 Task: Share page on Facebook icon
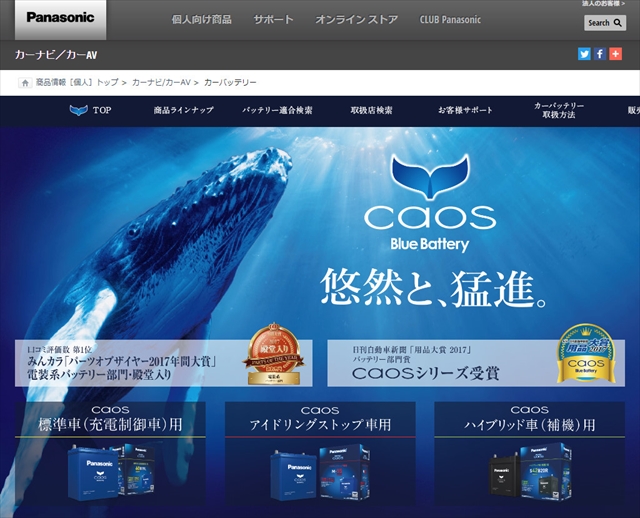coord(600,54)
